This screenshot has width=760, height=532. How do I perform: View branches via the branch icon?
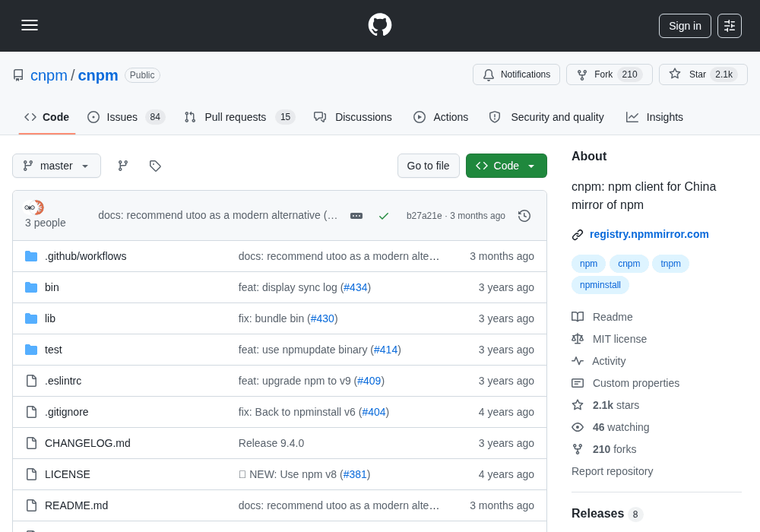tap(123, 166)
